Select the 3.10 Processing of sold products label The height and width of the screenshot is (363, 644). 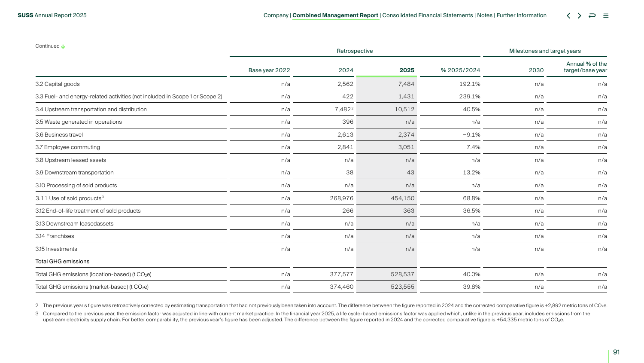click(x=76, y=186)
